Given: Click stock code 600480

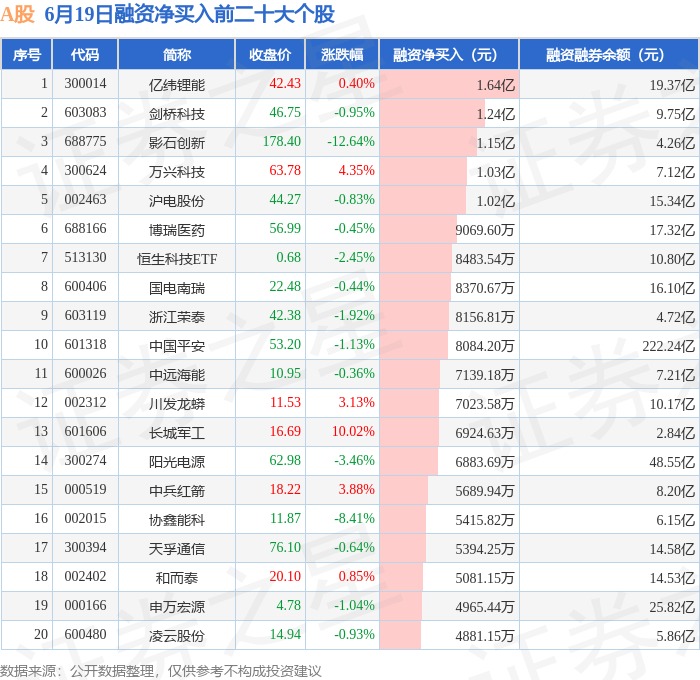Looking at the screenshot, I should coord(85,634).
